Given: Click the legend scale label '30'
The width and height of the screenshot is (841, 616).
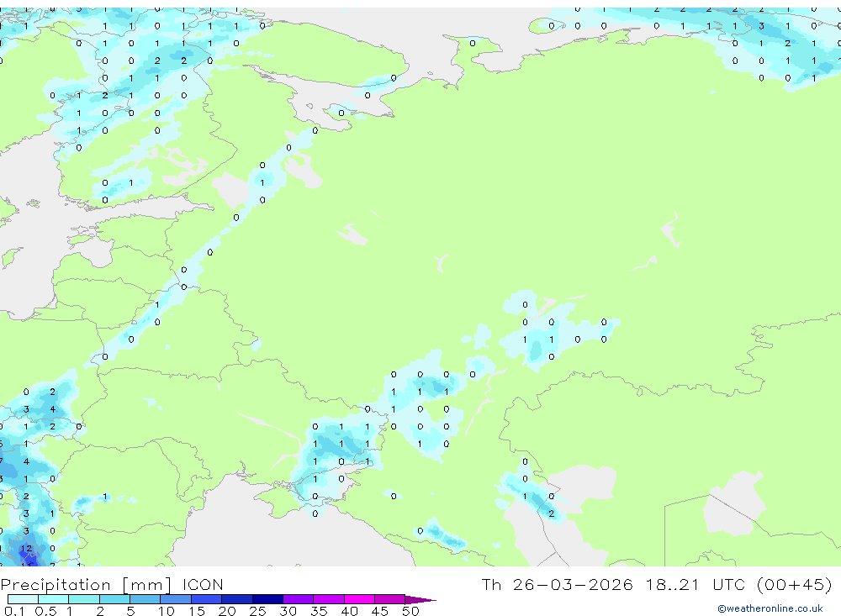Looking at the screenshot, I should 288,611.
